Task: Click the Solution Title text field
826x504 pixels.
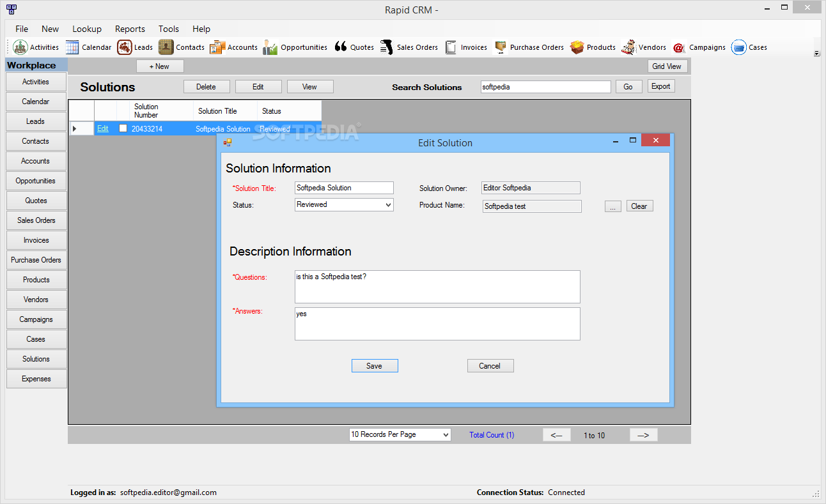Action: click(344, 188)
